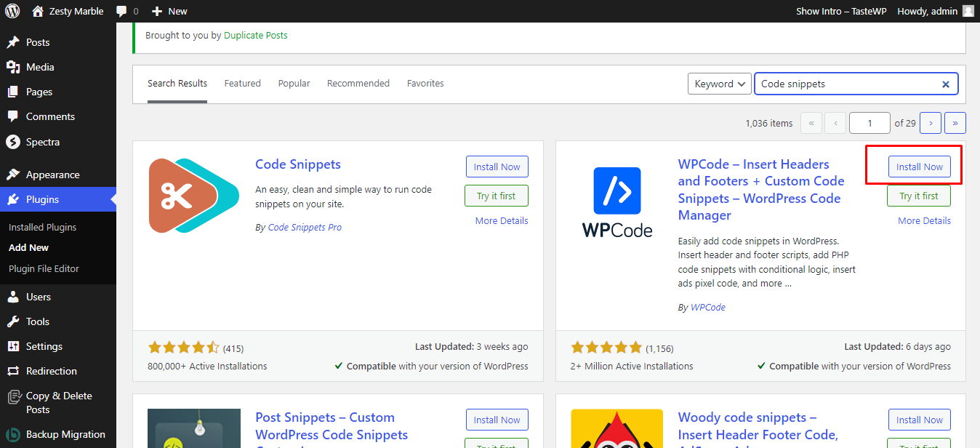Click the admin avatar icon

pos(968,11)
